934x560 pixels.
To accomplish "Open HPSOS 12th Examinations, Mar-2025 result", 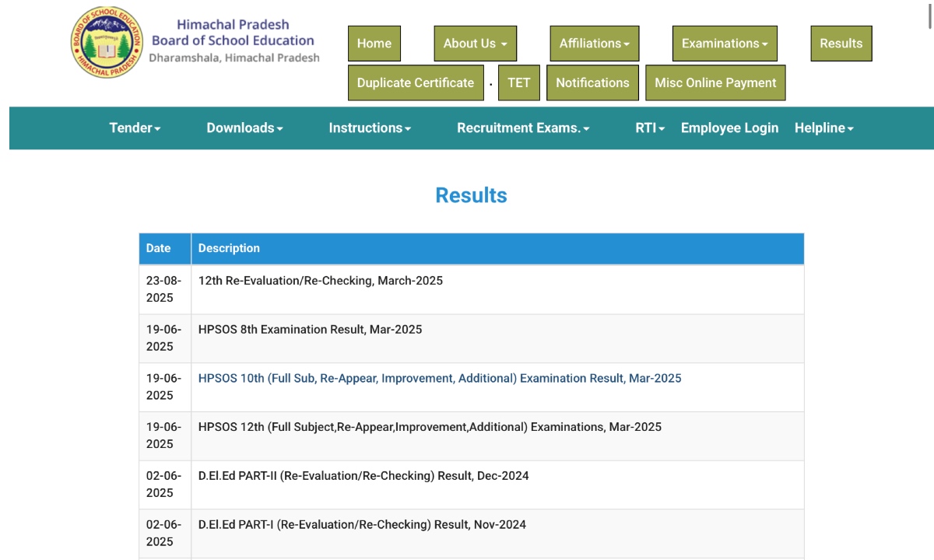I will pos(430,427).
